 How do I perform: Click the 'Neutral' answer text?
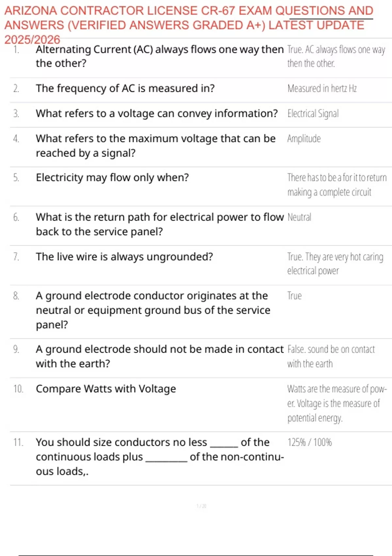[299, 217]
